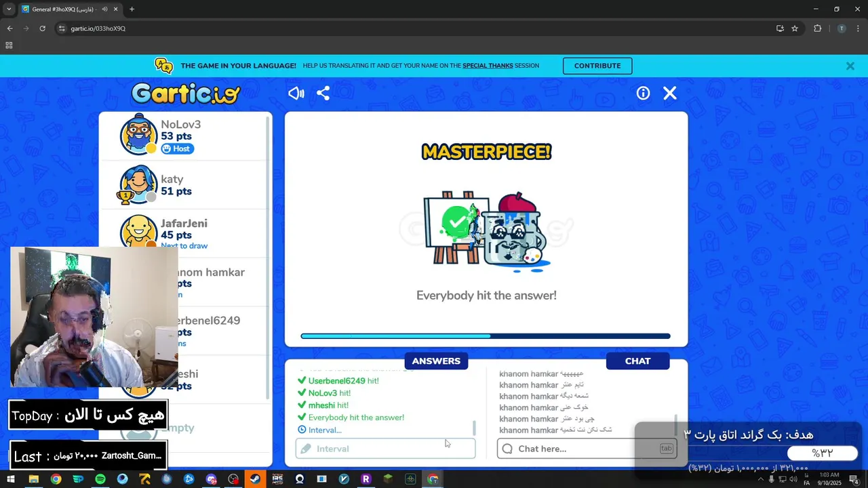Open the Chrome profile avatar
This screenshot has width=868, height=488.
tap(842, 28)
